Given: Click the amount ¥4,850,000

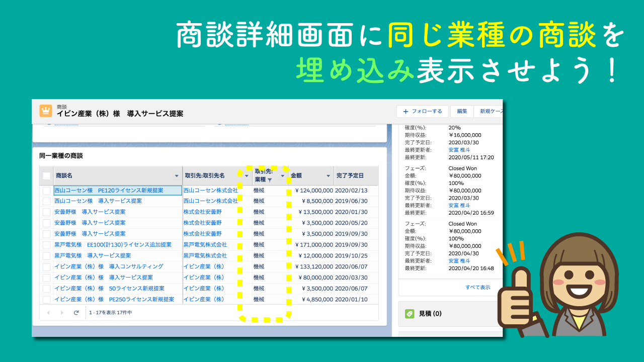Looking at the screenshot, I should coord(317,300).
